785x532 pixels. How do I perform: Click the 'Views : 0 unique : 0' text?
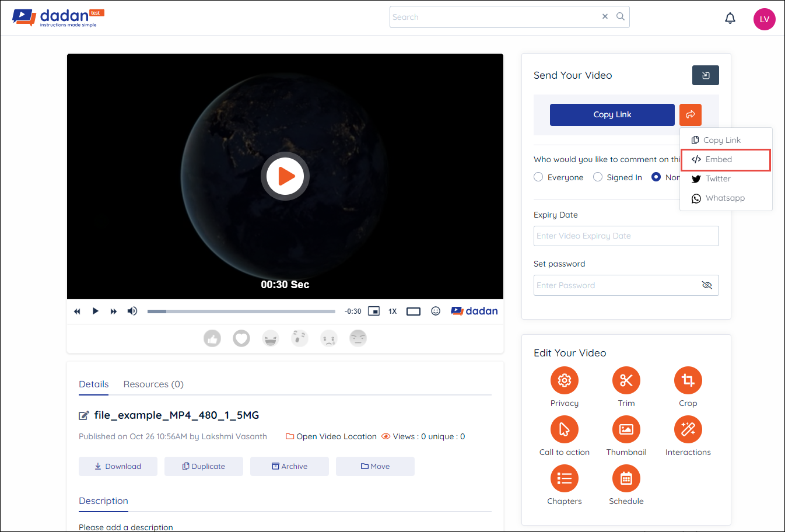(x=429, y=436)
